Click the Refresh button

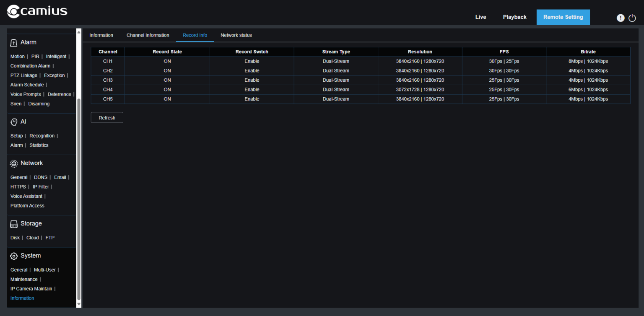(107, 117)
